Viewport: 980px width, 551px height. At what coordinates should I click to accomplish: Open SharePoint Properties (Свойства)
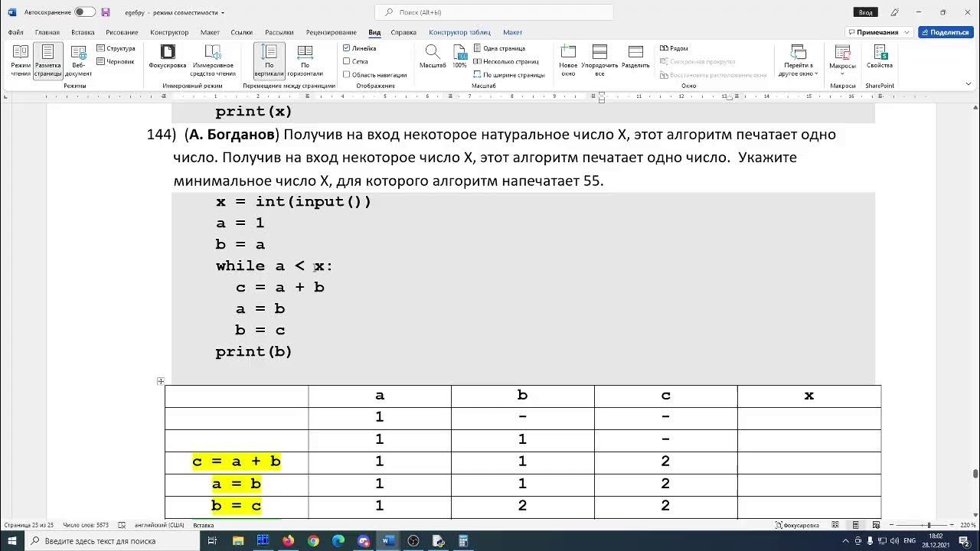point(880,57)
